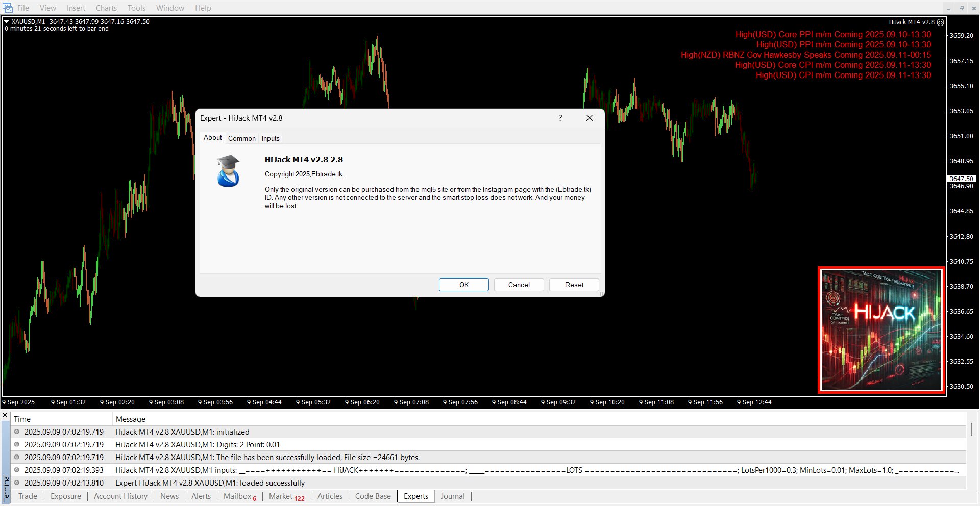Click the RBNZ Gov Hawkesby Speaks news line

[x=806, y=55]
